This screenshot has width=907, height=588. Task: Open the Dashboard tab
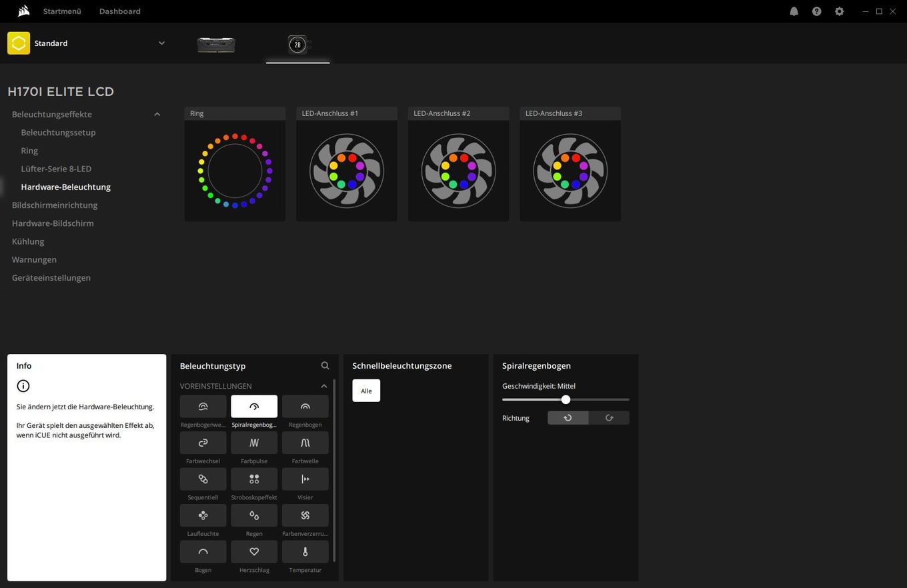pyautogui.click(x=120, y=11)
